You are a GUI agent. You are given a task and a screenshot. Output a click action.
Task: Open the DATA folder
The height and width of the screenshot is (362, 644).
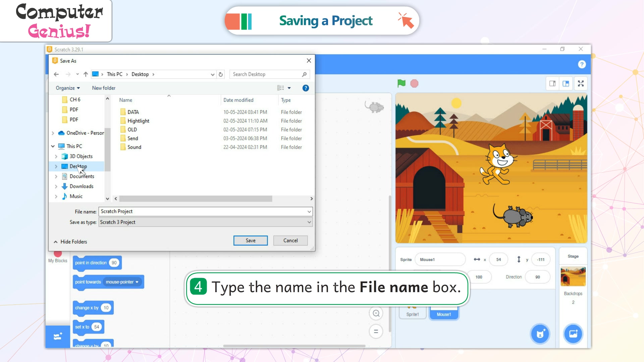(133, 112)
